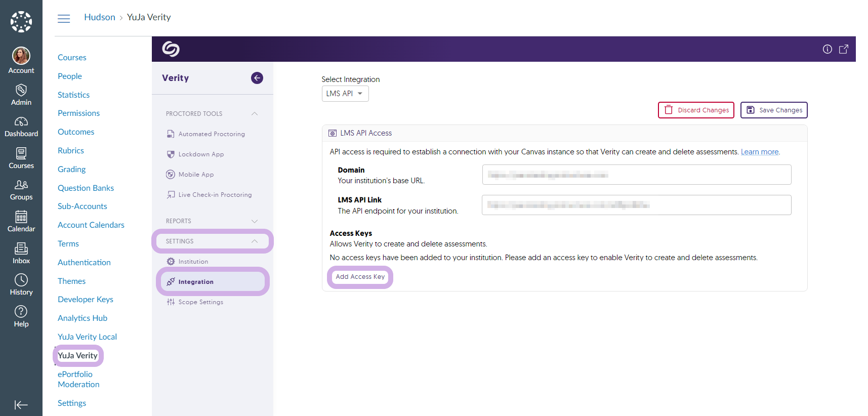
Task: Open Live Check-in Proctoring
Action: click(x=209, y=195)
